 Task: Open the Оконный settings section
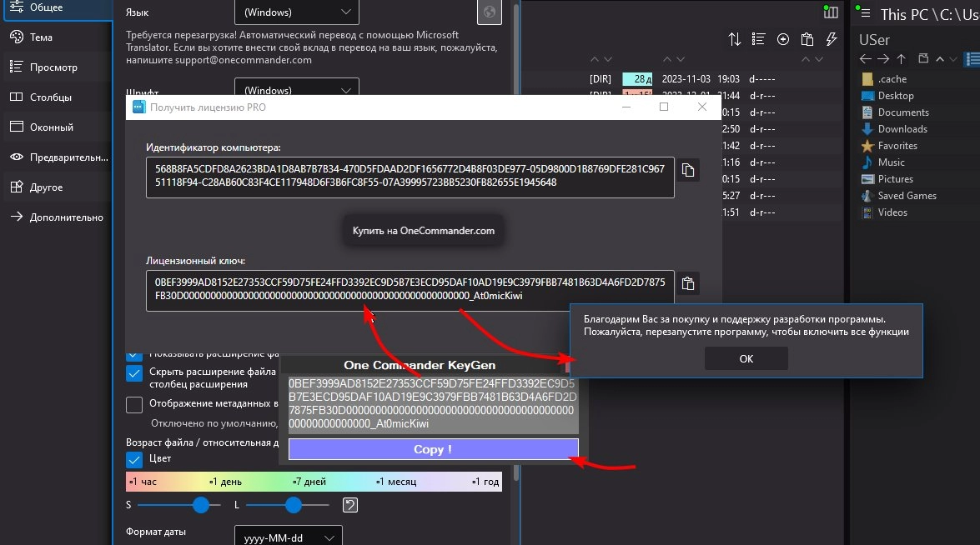pyautogui.click(x=56, y=127)
